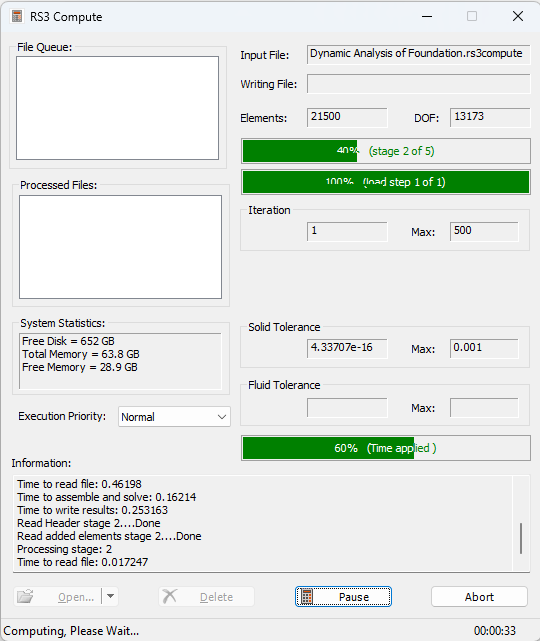Click 'Read Header stage 2....Done' line
Screen dimensions: 540x641
[x=89, y=523]
